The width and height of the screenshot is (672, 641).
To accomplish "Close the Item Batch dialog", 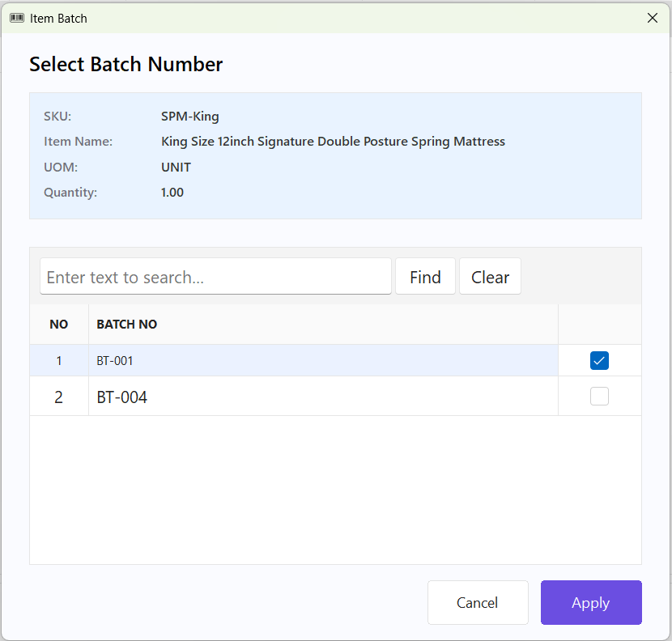I will [653, 18].
